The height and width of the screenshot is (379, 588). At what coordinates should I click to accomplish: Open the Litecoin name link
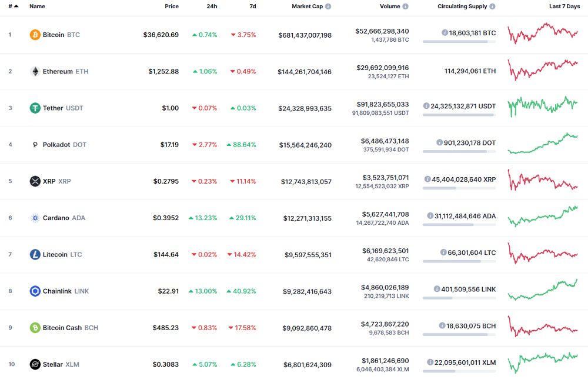point(55,255)
